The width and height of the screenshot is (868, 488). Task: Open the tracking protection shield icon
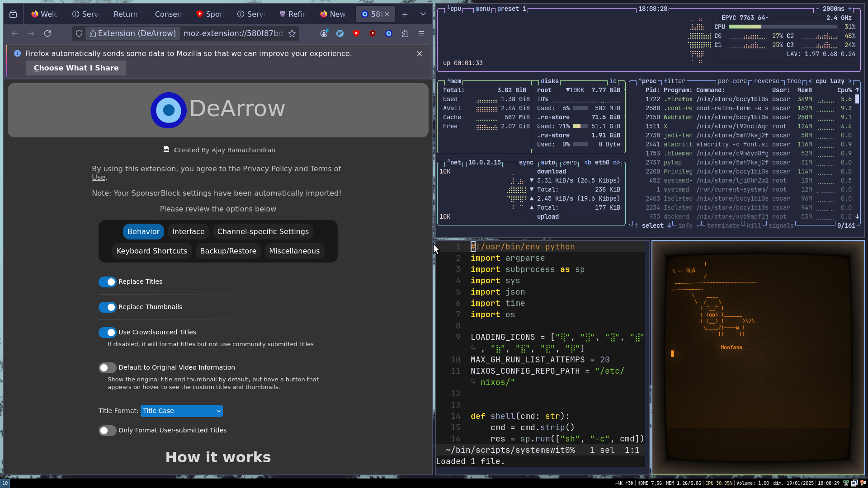pos(79,33)
